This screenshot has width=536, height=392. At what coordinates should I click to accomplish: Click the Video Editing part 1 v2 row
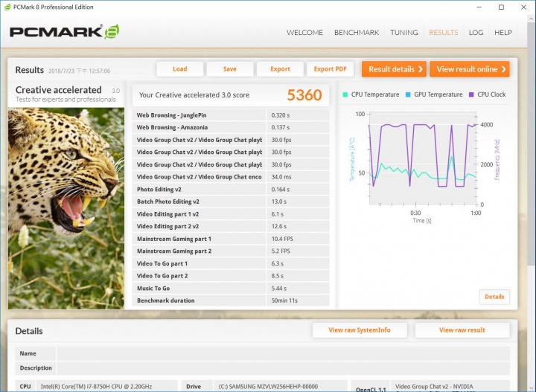pos(231,214)
